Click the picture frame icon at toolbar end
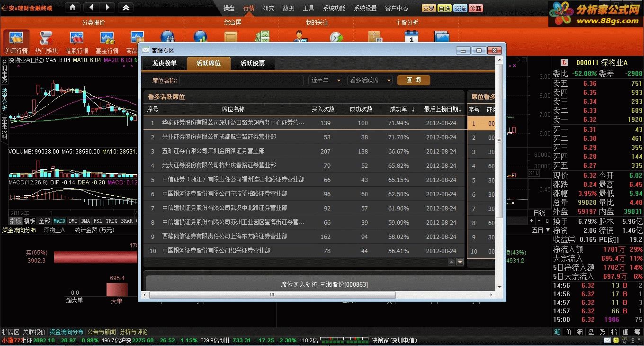This screenshot has width=644, height=346. coord(441,37)
